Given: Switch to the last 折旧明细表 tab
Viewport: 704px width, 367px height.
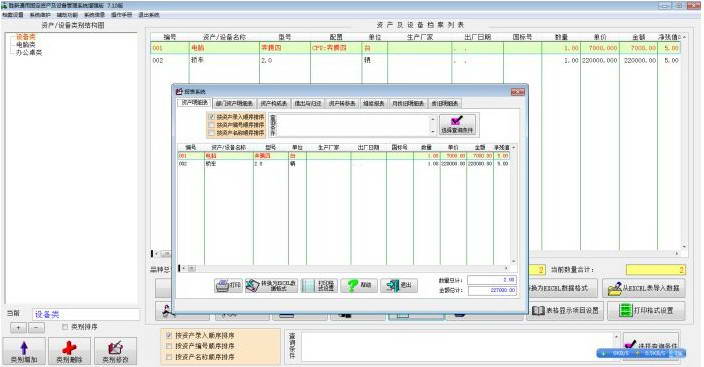Looking at the screenshot, I should click(x=444, y=103).
